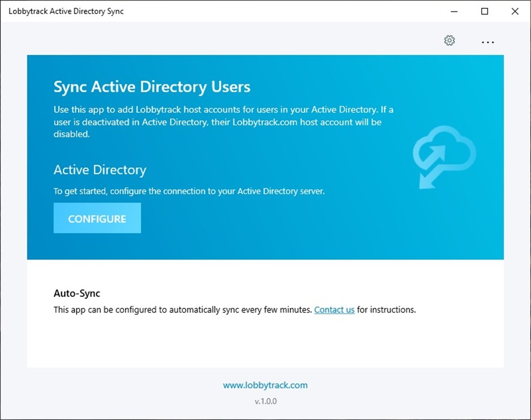Click the cloud sync arrows graphic
This screenshot has height=420, width=531.
pyautogui.click(x=444, y=157)
